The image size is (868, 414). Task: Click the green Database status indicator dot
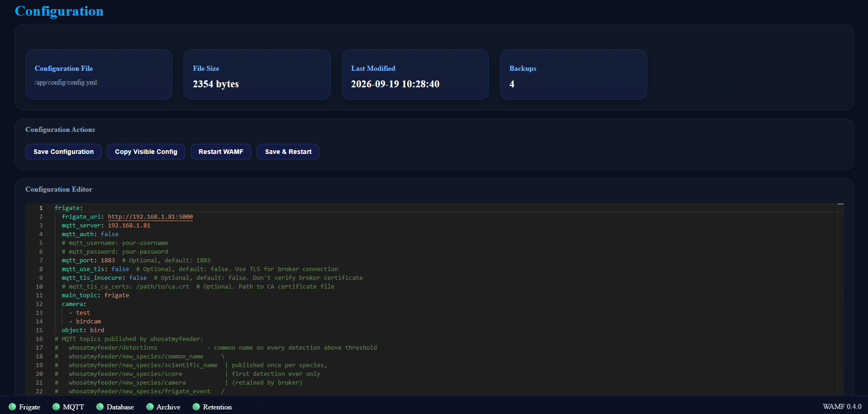tap(100, 407)
